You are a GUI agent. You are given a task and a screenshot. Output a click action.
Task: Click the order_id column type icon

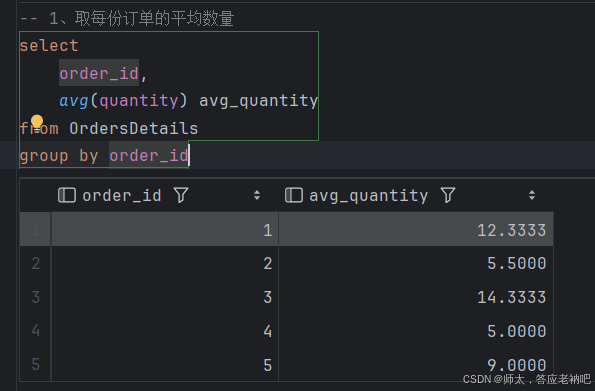[x=67, y=195]
